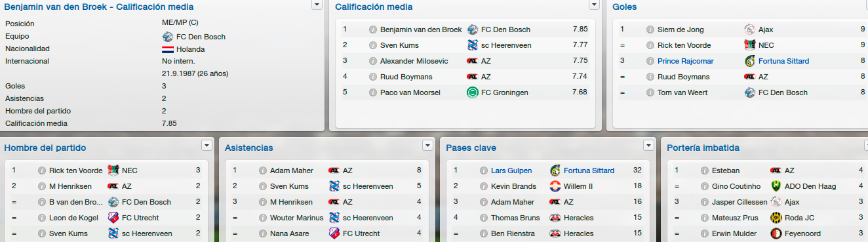Expand the Hombre del partido panel dropdown
This screenshot has height=242, width=868.
pos(207,146)
